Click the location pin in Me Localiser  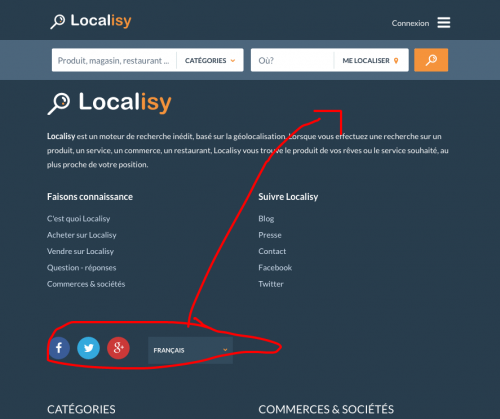[396, 61]
